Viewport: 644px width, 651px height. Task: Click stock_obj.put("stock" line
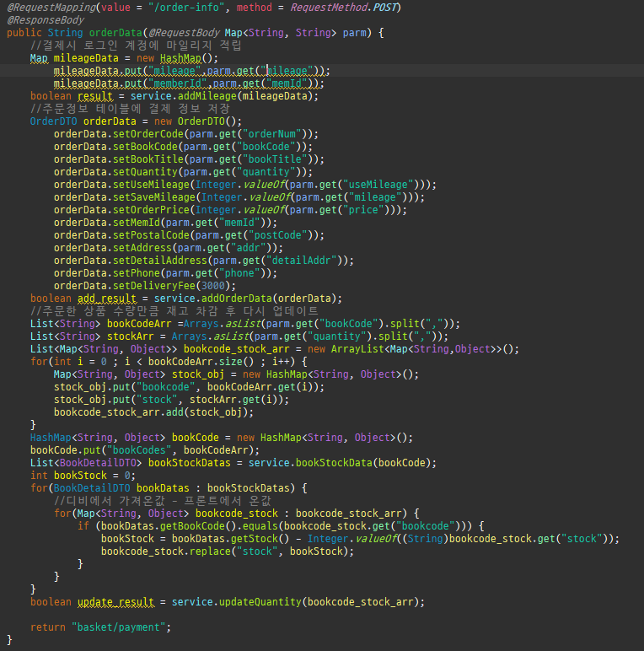point(171,400)
